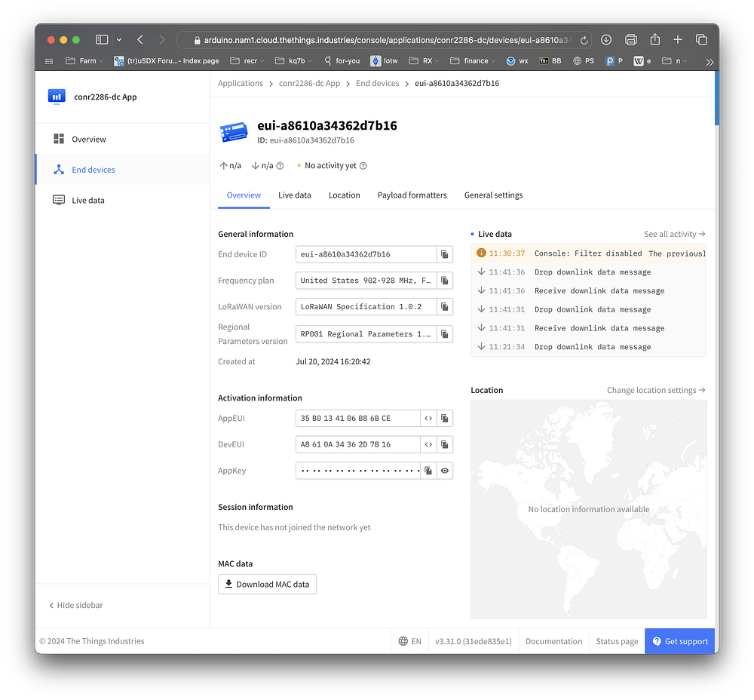Select the 11:21:34 Drop downlink data message
This screenshot has height=700, width=754.
[x=588, y=347]
